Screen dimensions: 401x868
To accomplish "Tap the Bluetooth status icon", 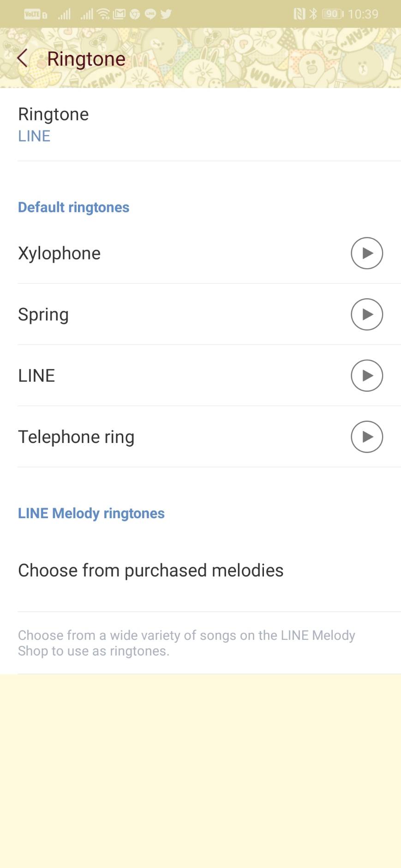I will click(313, 14).
